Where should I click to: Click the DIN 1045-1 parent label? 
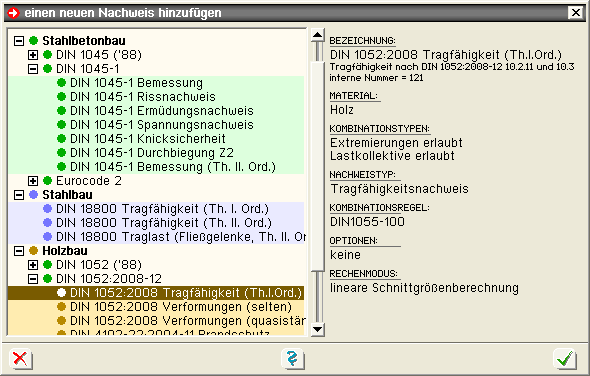click(88, 69)
